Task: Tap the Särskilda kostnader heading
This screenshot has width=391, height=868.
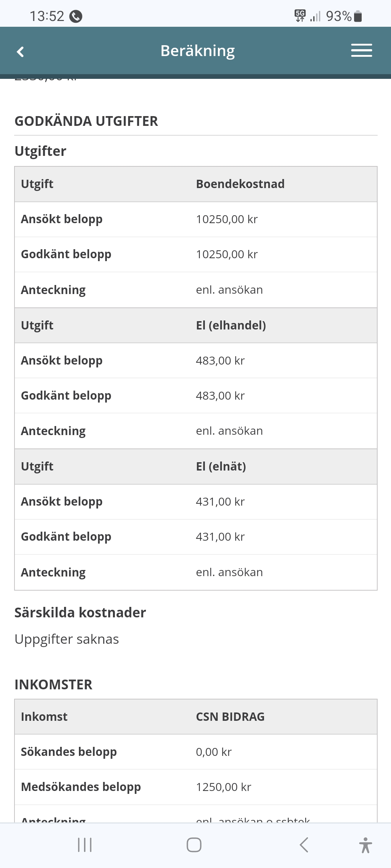Action: pos(80,613)
